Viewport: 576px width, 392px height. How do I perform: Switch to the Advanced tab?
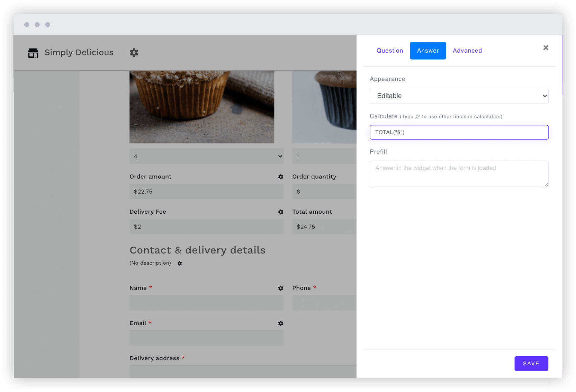(467, 51)
